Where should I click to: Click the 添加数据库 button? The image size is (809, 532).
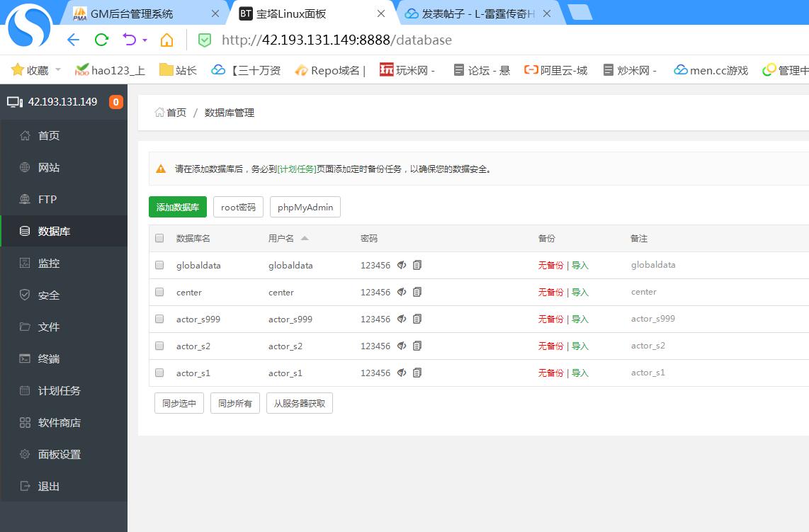(177, 207)
